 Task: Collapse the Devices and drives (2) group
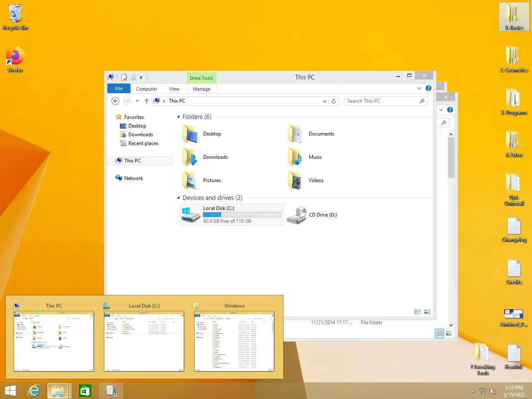click(x=178, y=198)
